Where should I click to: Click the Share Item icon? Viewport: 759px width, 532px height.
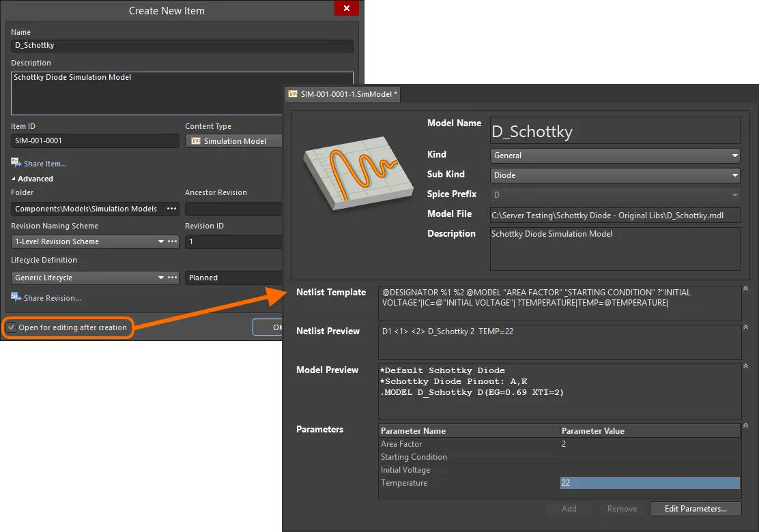point(16,163)
